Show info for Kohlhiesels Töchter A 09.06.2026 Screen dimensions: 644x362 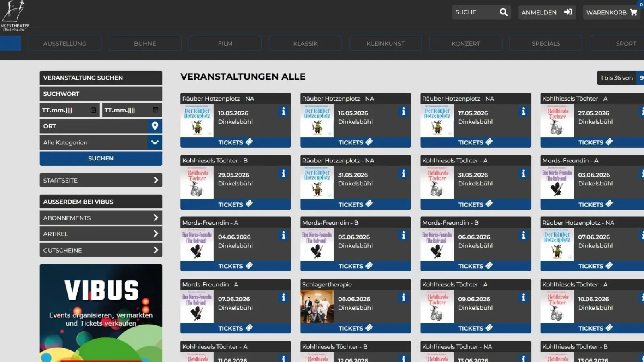coord(523,297)
